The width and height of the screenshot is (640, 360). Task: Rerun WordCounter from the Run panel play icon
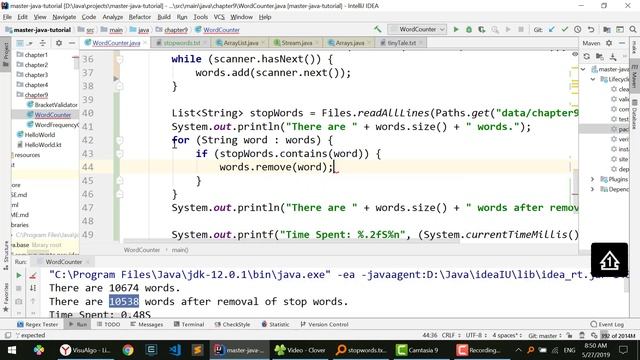(19, 276)
